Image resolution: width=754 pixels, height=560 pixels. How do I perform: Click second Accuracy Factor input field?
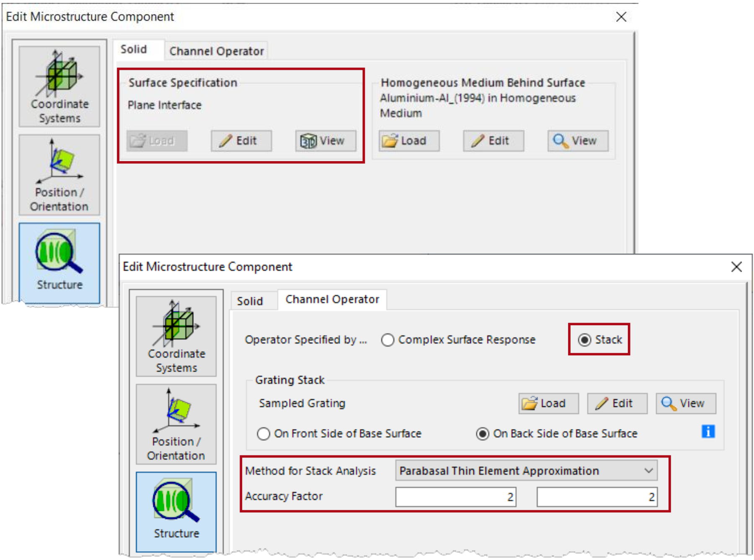point(597,497)
